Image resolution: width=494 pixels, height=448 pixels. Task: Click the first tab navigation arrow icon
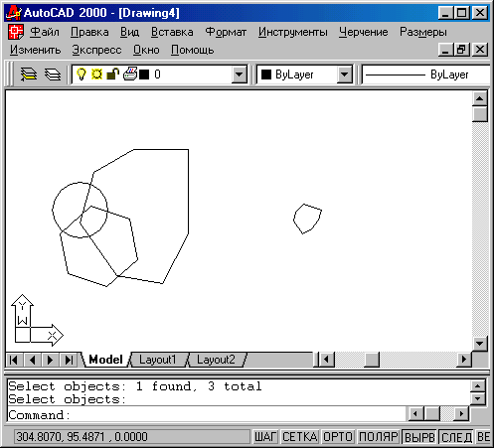pyautogui.click(x=14, y=360)
